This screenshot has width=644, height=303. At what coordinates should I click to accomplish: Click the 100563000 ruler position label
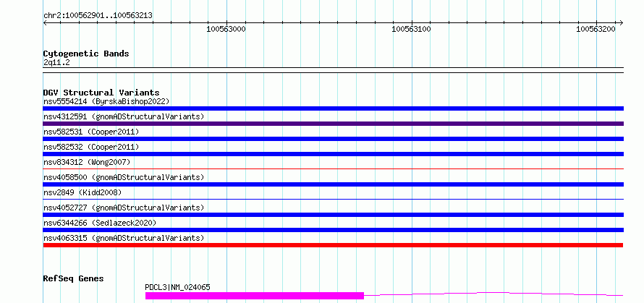click(x=226, y=29)
